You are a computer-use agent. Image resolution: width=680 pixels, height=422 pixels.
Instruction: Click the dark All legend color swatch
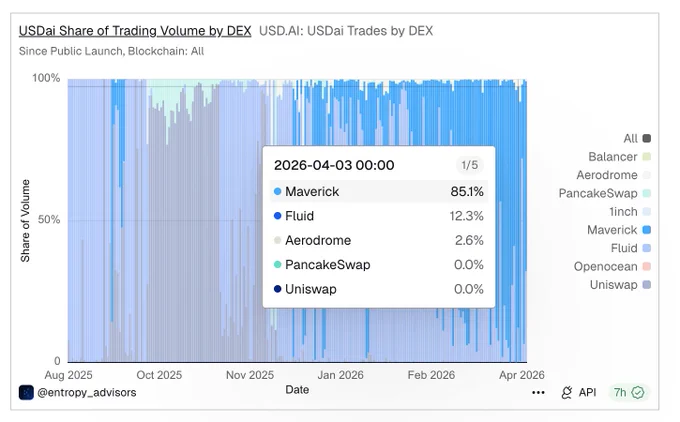[x=647, y=138]
